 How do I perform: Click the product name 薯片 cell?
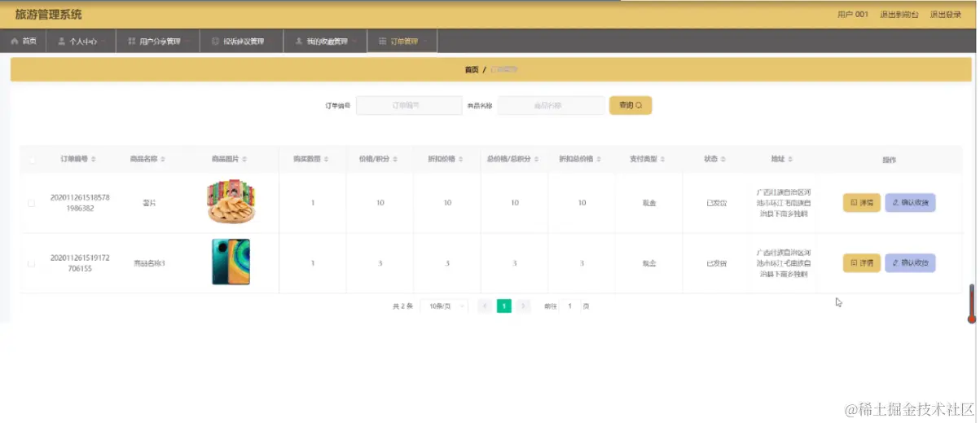coord(149,203)
